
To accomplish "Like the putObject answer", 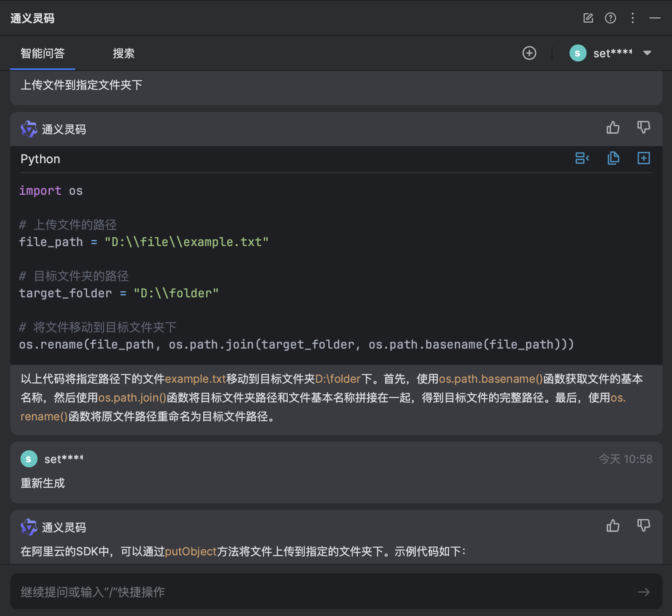I will pyautogui.click(x=613, y=525).
